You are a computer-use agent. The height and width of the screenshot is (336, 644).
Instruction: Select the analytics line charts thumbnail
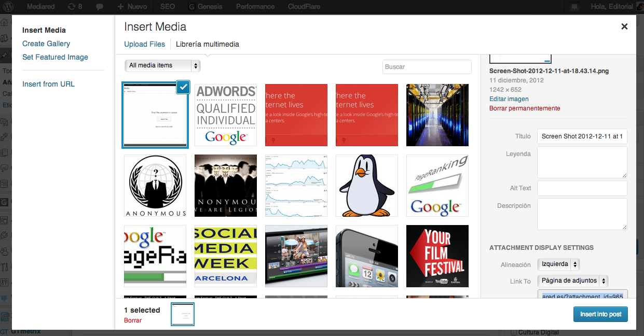tap(296, 186)
